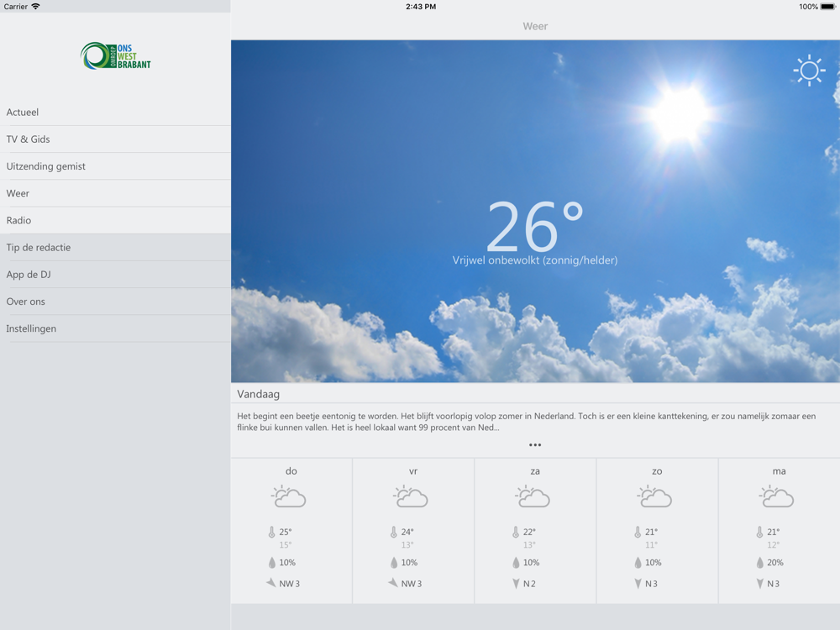Viewport: 840px width, 630px height.
Task: Expand forecast text with the three dots
Action: point(534,444)
